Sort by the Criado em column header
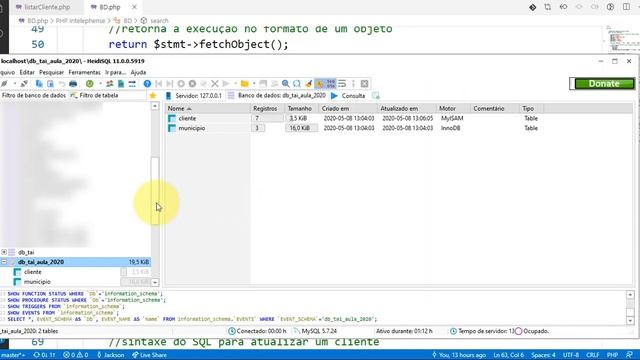The width and height of the screenshot is (640, 360). click(x=348, y=109)
